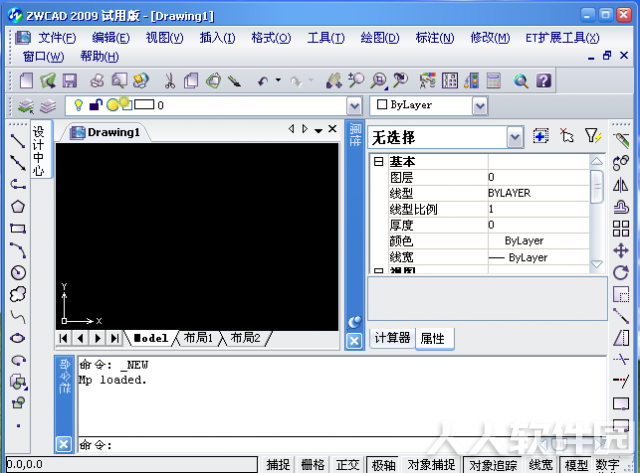640x473 pixels.
Task: Open the 绘图(D) menu
Action: tap(380, 38)
